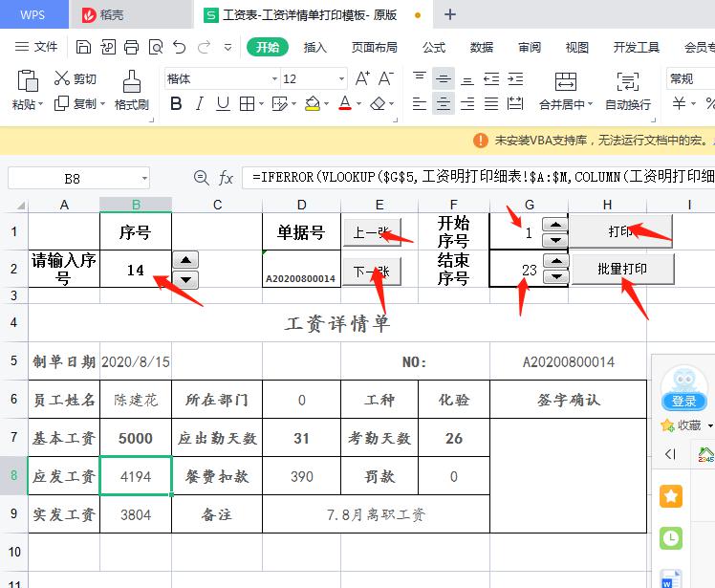Click the red font color A icon
Screen dimensions: 715x588
click(x=345, y=103)
